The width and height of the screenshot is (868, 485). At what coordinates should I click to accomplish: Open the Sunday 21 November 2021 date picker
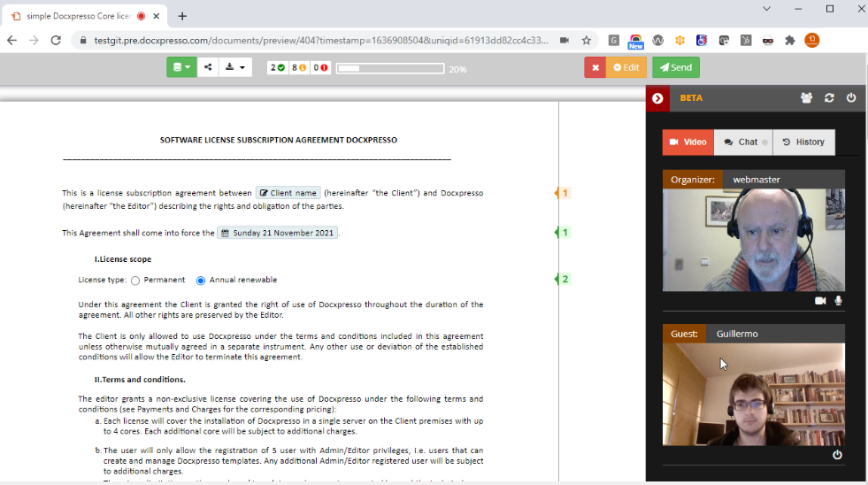tap(277, 233)
